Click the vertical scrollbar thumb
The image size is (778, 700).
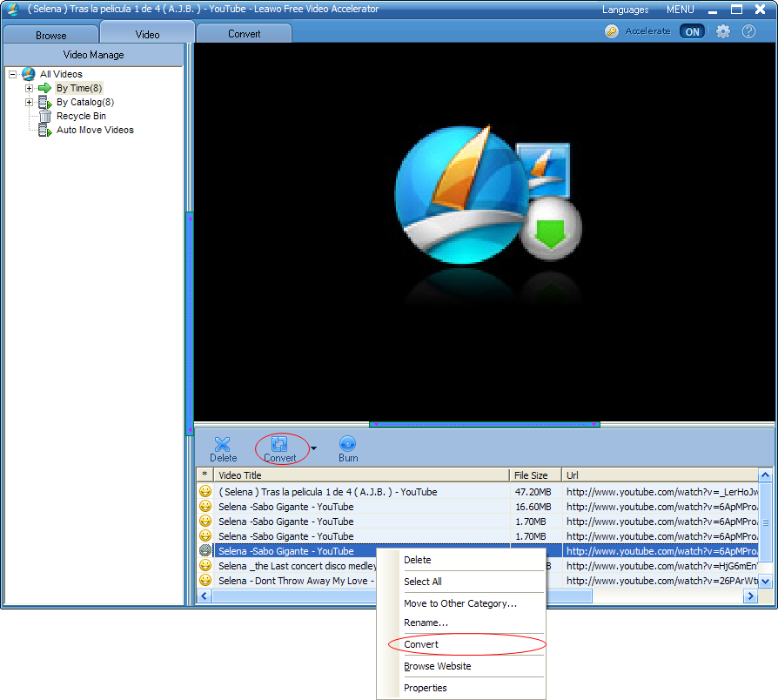[x=765, y=522]
